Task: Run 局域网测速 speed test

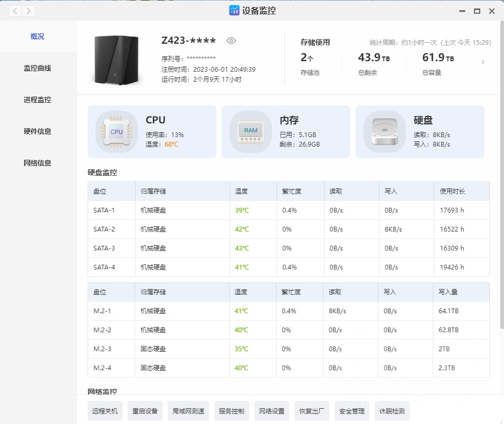Action: coord(188,411)
